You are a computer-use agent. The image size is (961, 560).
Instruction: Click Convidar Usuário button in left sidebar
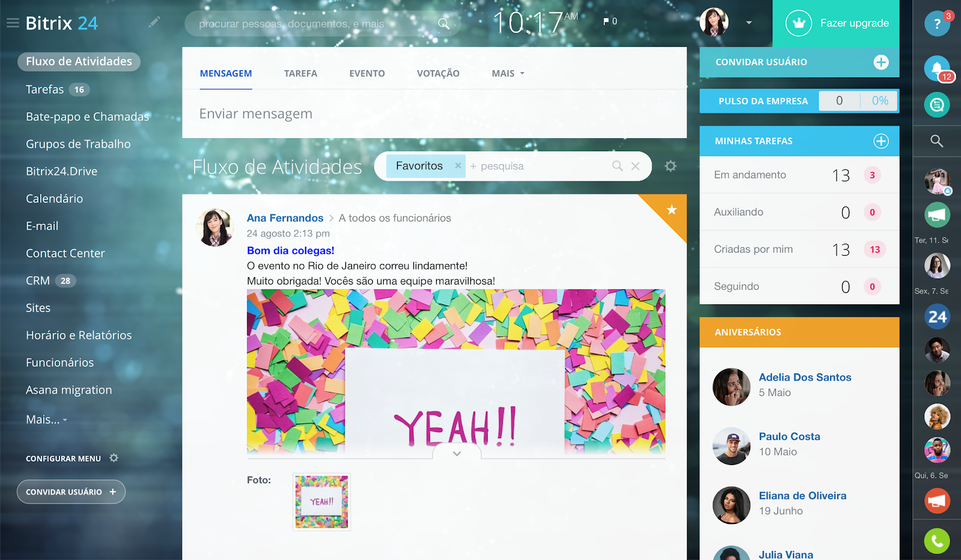tap(71, 492)
